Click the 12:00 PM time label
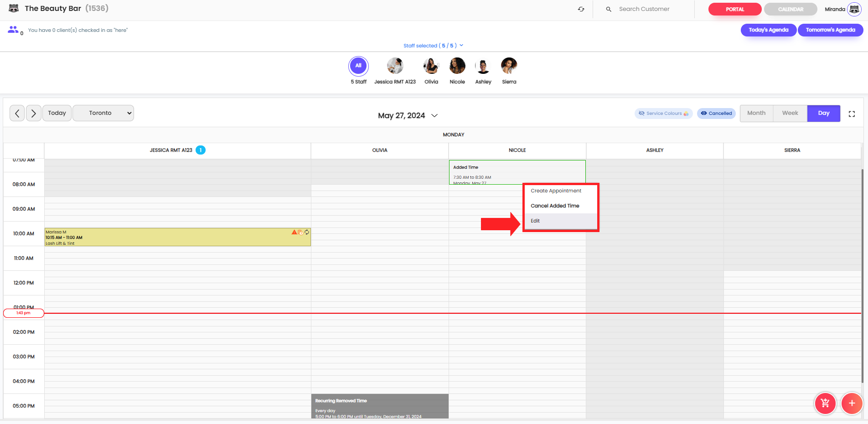Viewport: 868px width, 424px height. tap(24, 283)
